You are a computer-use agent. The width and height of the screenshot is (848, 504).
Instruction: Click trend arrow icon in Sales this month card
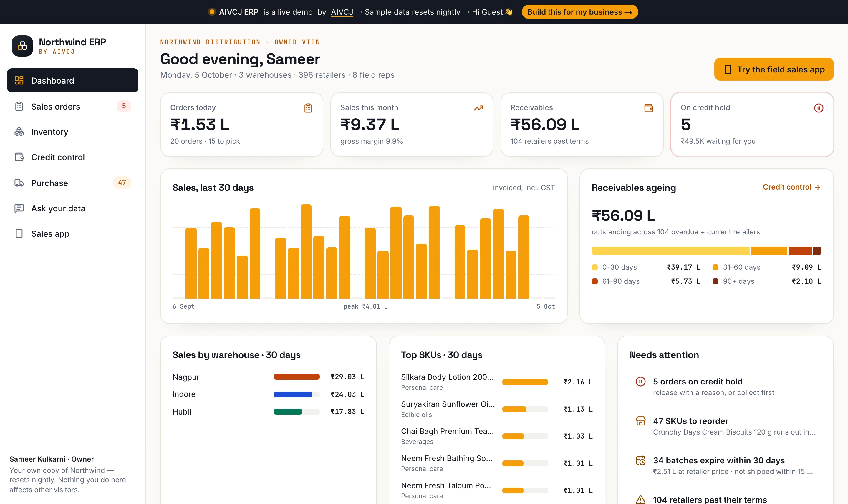478,108
